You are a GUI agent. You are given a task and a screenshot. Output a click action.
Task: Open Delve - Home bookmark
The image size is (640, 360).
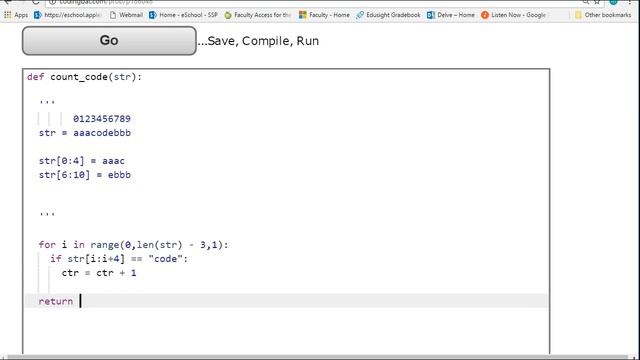click(x=451, y=15)
